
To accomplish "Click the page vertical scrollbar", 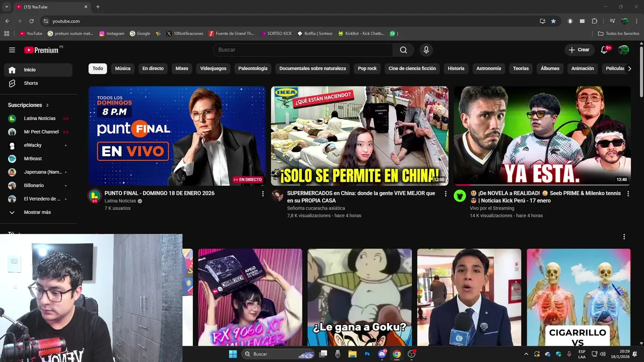I will (641, 70).
